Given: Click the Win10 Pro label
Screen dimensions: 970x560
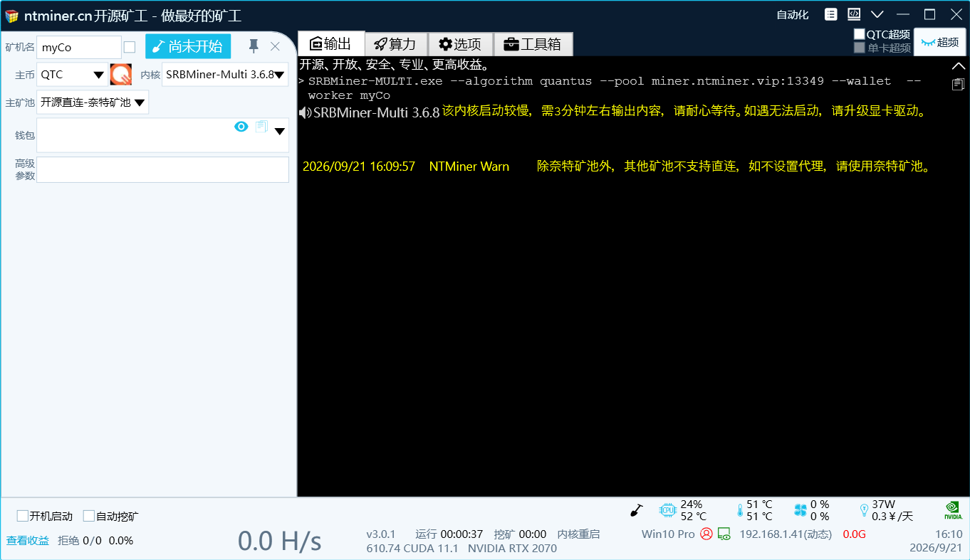Looking at the screenshot, I should click(x=668, y=534).
